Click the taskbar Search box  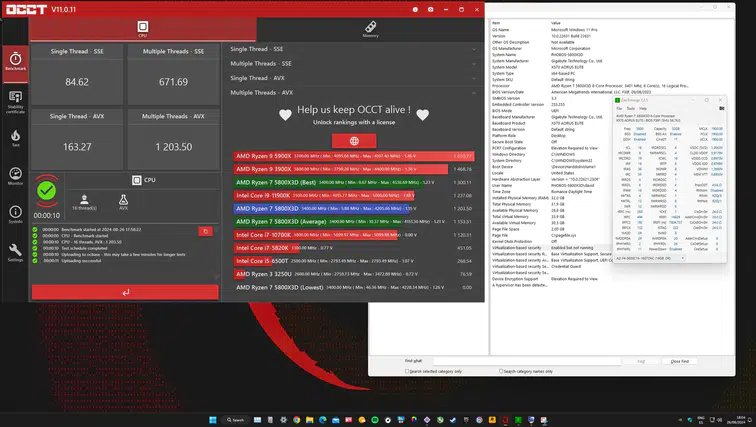coord(236,420)
